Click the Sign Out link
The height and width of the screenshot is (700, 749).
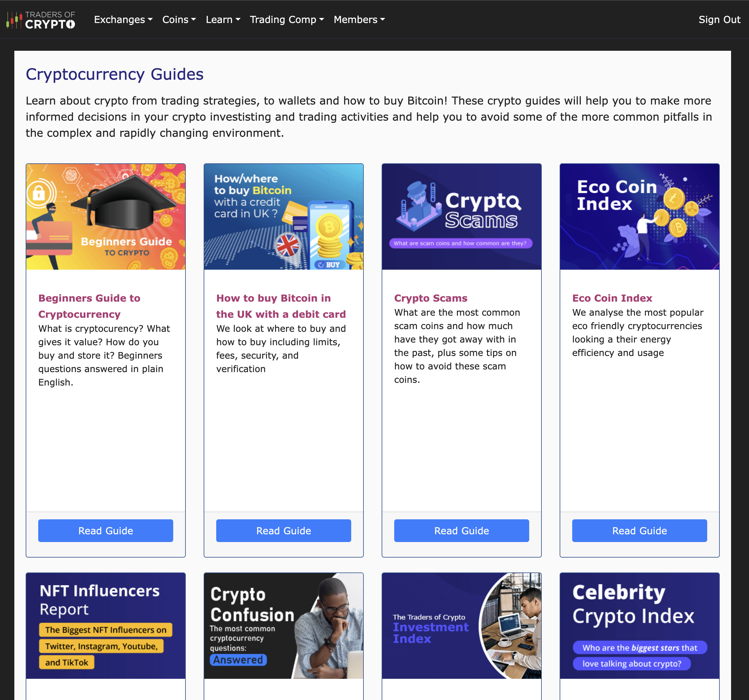tap(719, 20)
